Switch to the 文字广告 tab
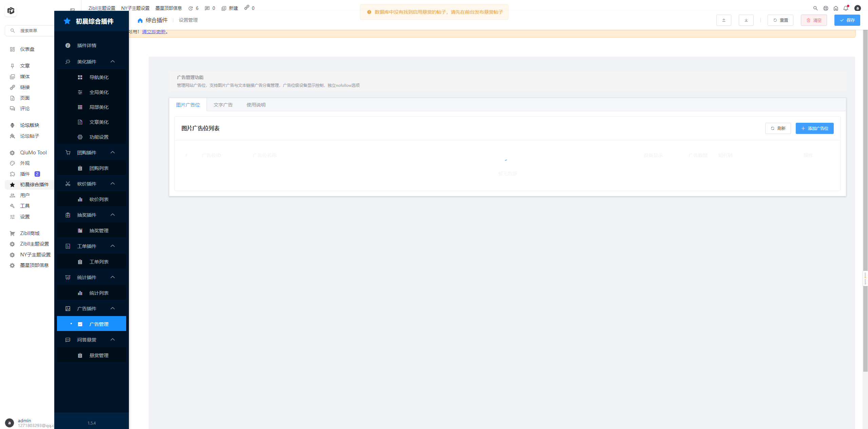Viewport: 868px width, 429px height. [x=223, y=105]
